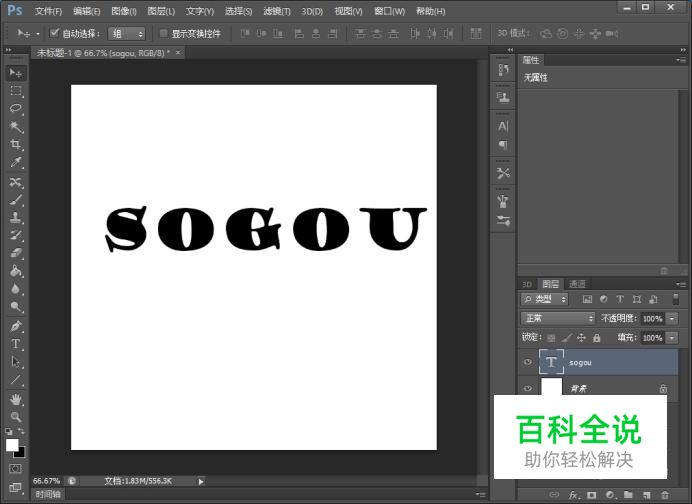Click the foreground color swatch

13,445
